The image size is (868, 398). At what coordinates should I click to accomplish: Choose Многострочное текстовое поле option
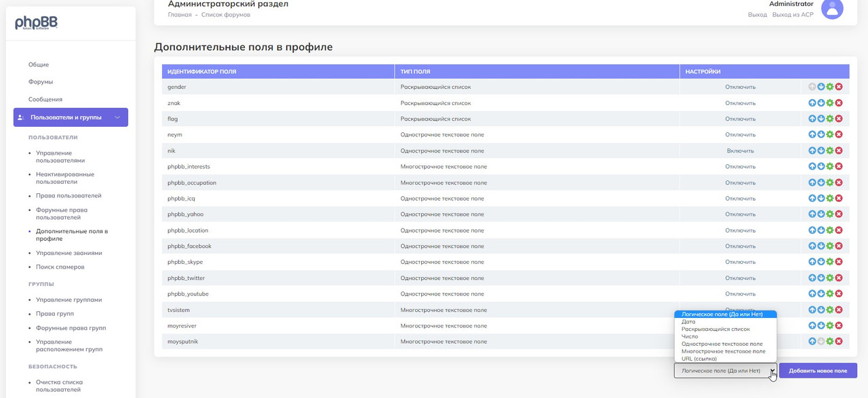click(x=725, y=351)
